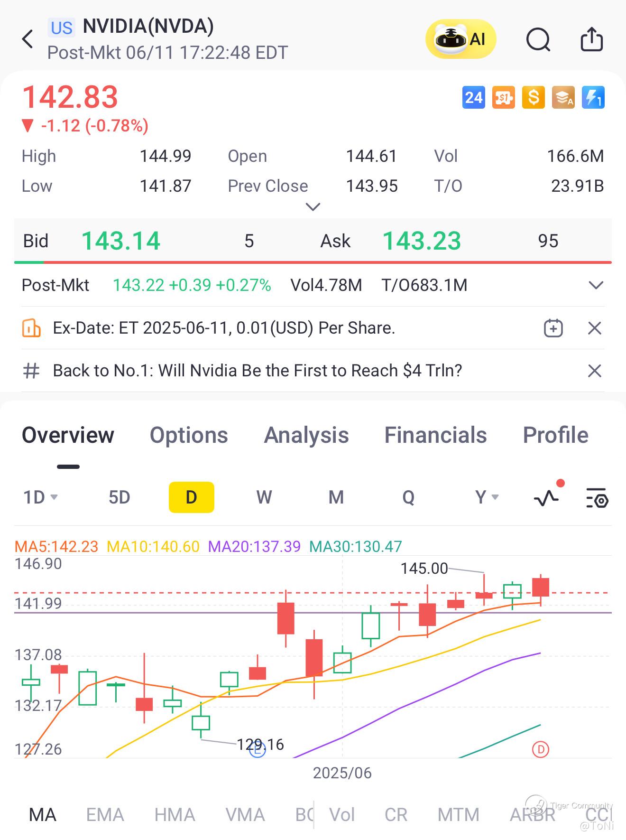Viewport: 626px width, 840px height.
Task: Open the AI assistant button
Action: [460, 39]
